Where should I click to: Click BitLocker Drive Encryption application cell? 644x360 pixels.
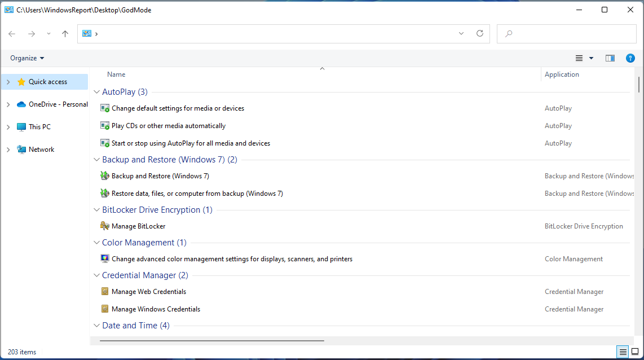584,226
